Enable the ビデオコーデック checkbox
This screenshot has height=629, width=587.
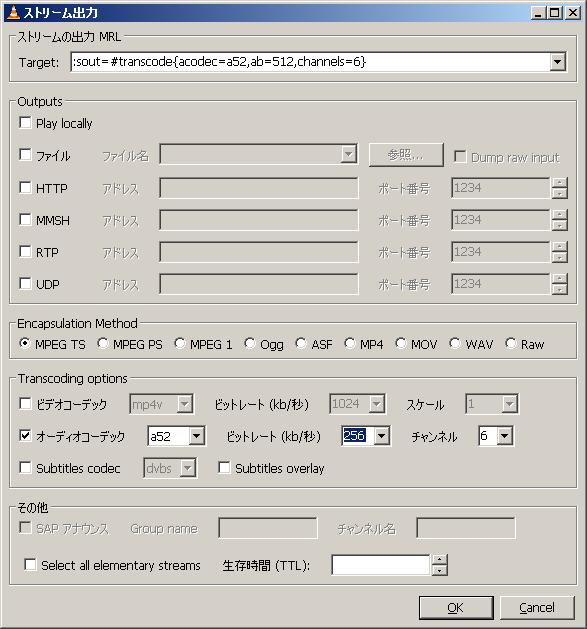coord(25,404)
